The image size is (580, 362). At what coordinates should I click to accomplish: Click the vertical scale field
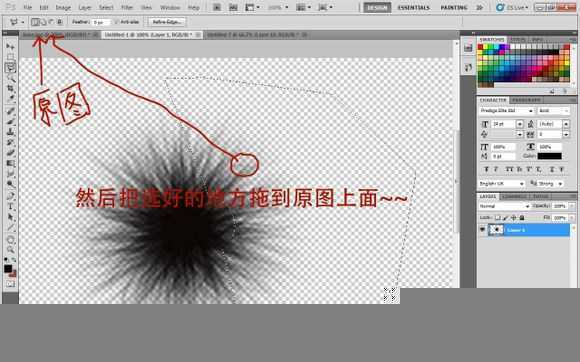point(503,147)
